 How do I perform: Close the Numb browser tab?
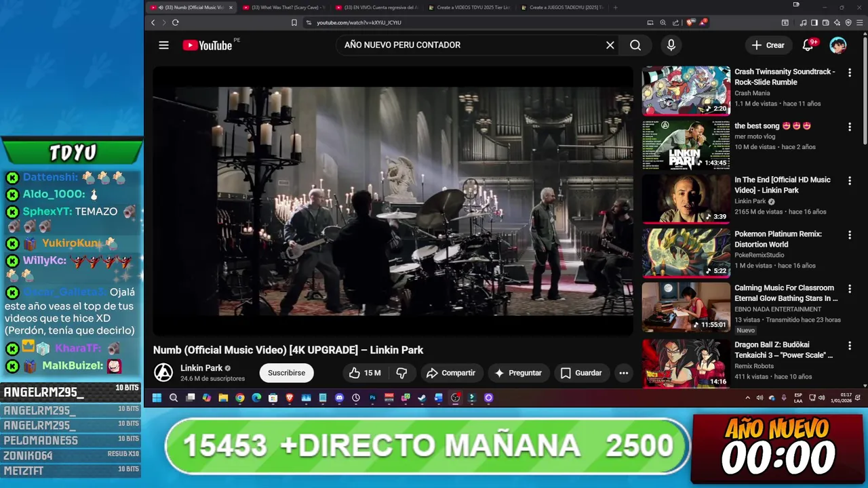tap(231, 7)
